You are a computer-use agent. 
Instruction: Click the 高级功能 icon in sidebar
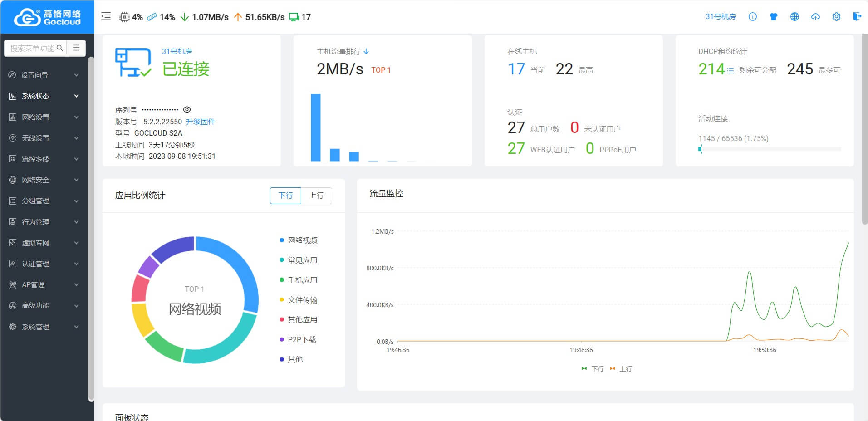13,306
